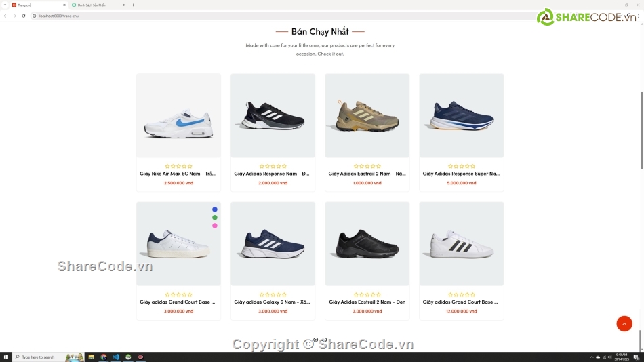Switch to the Trang chủ tab
Viewport: 644px width, 362px height.
pos(38,5)
